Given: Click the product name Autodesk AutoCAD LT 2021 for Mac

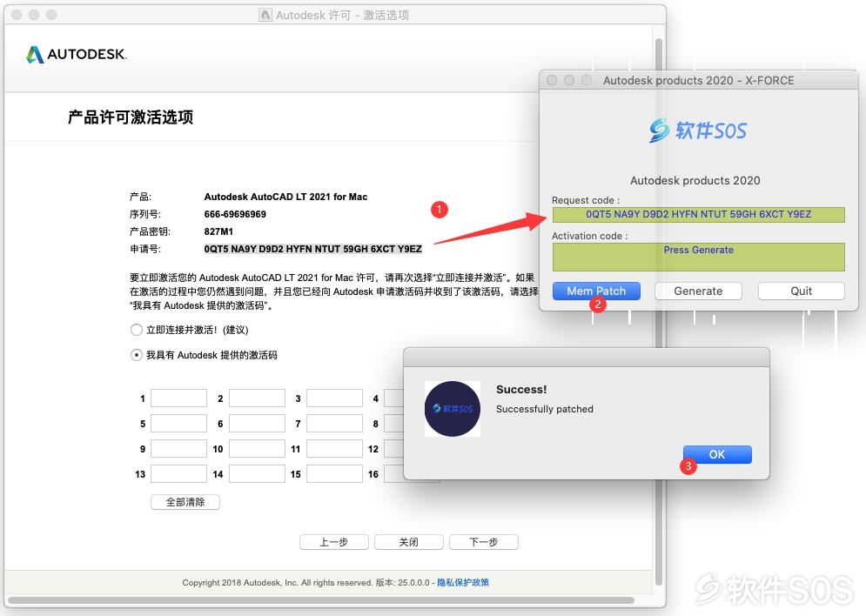Looking at the screenshot, I should click(285, 197).
